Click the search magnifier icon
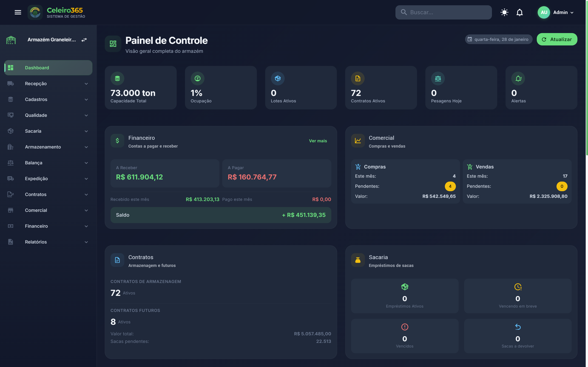This screenshot has width=588, height=367. point(404,12)
